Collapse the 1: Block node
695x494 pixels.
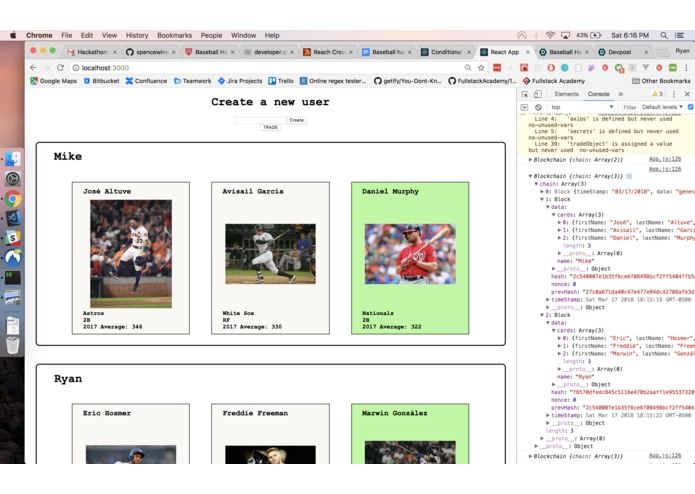[542, 199]
